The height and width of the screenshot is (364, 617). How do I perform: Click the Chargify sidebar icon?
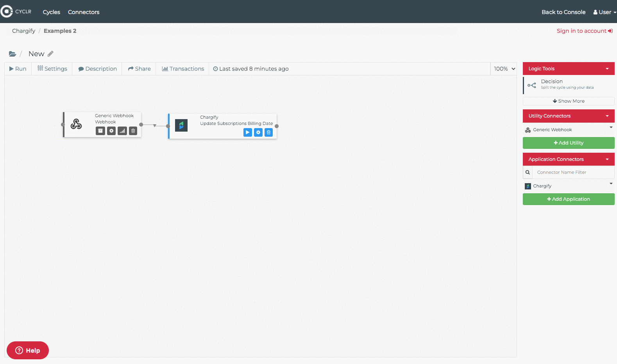tap(528, 186)
